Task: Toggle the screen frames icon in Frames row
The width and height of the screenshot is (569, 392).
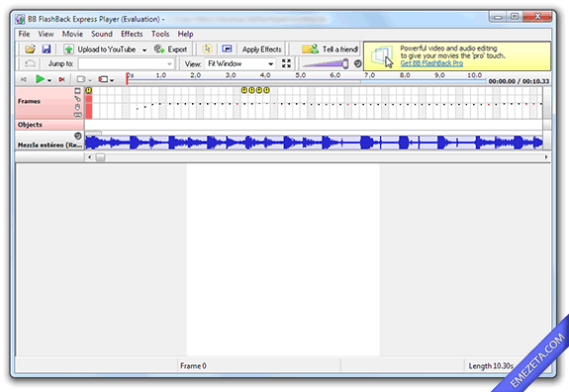Action: click(x=77, y=91)
